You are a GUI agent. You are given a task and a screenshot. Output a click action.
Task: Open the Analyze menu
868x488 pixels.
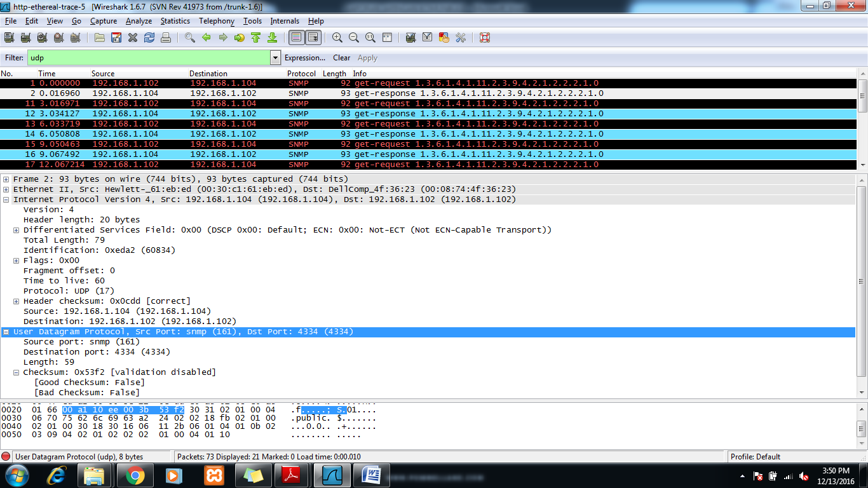click(139, 21)
